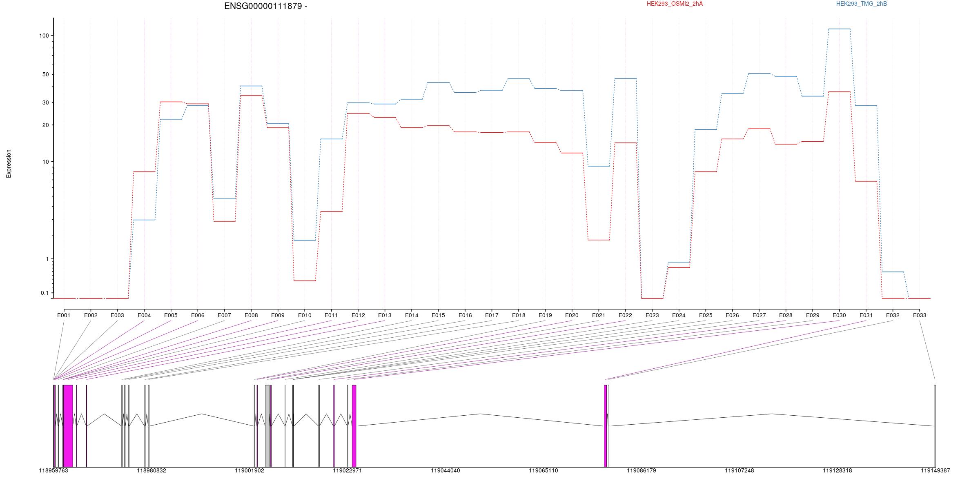Click exon label E012
The image size is (980, 490).
point(358,315)
